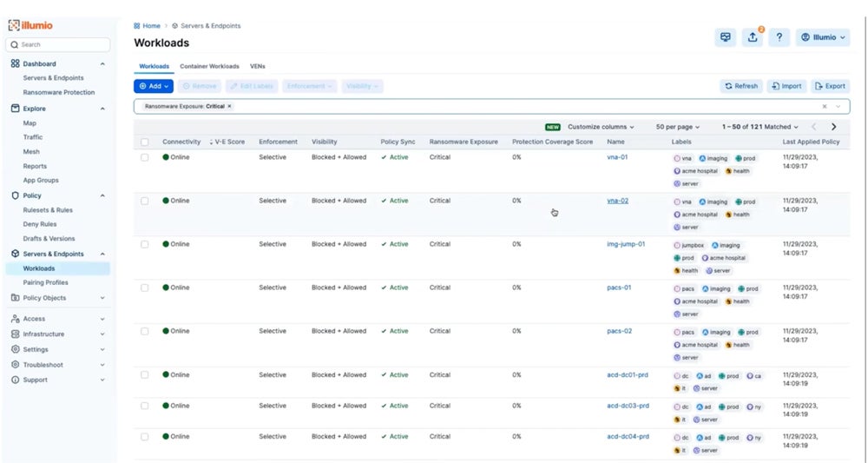Click the help question mark icon
This screenshot has height=463, width=868.
coord(779,37)
